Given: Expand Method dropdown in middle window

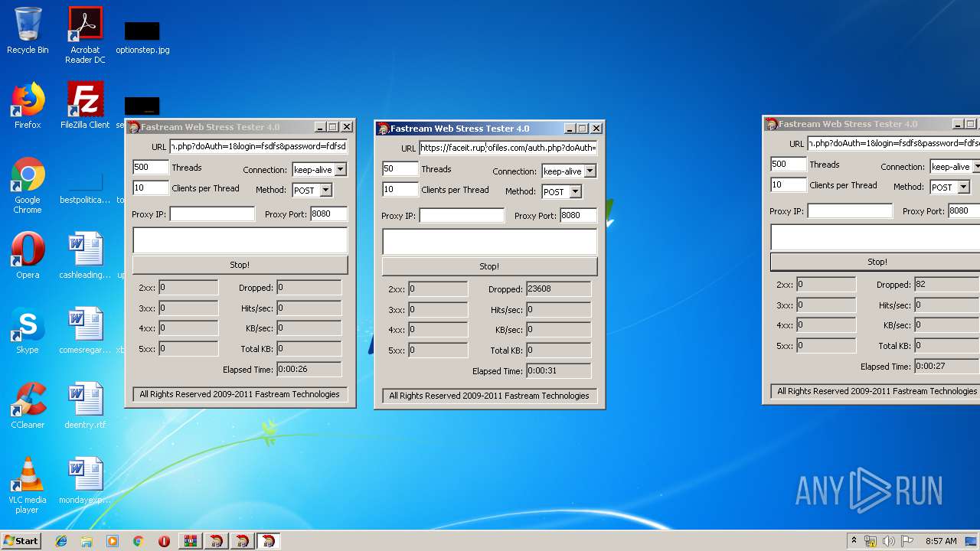Looking at the screenshot, I should [575, 192].
